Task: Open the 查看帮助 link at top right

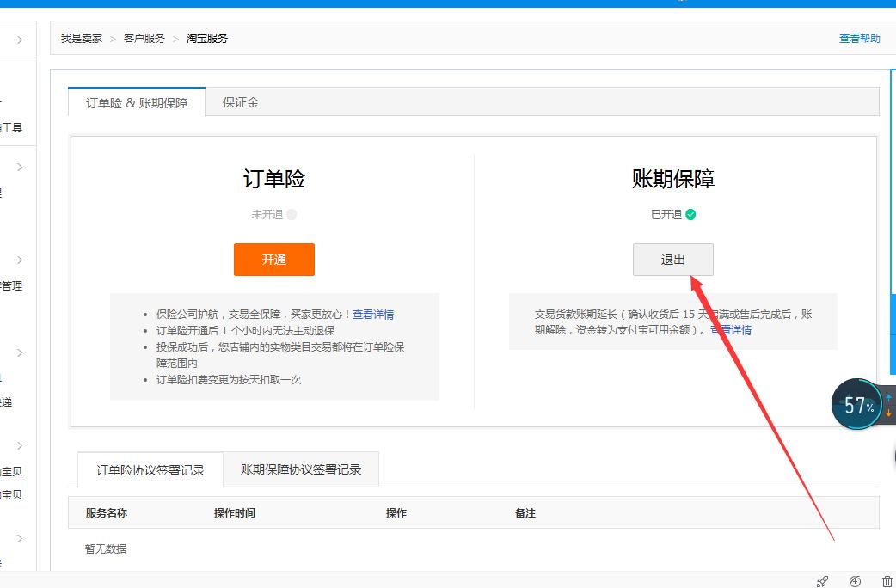Action: click(858, 38)
